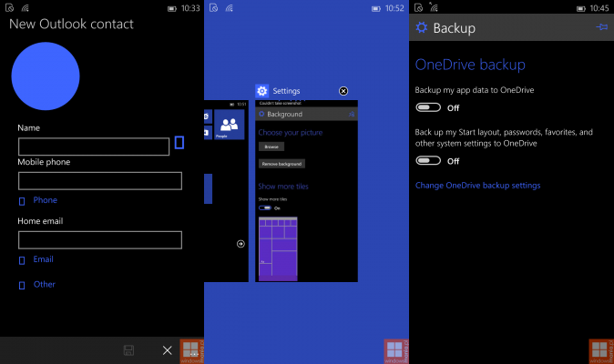Click the OneDrive backup heading

coord(470,65)
